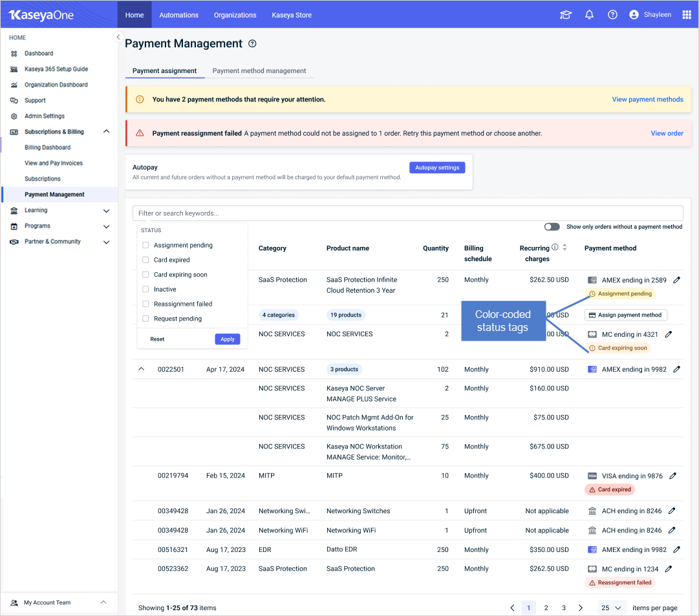Screen dimensions: 699x616
Task: Expand the Learning sidebar section
Action: pos(107,211)
